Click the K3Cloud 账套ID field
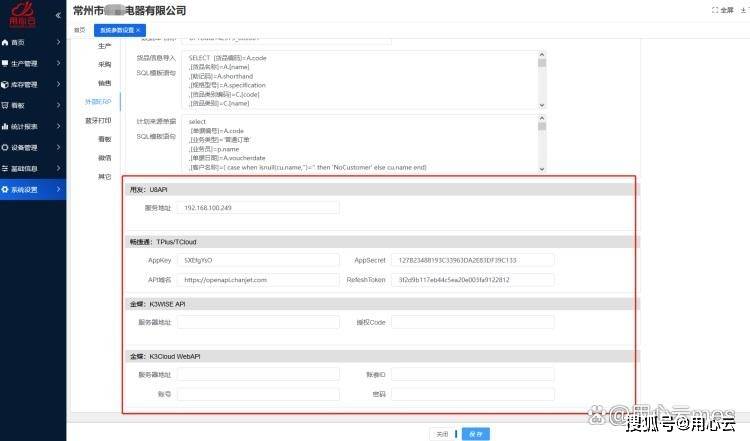The image size is (750, 441). click(473, 375)
